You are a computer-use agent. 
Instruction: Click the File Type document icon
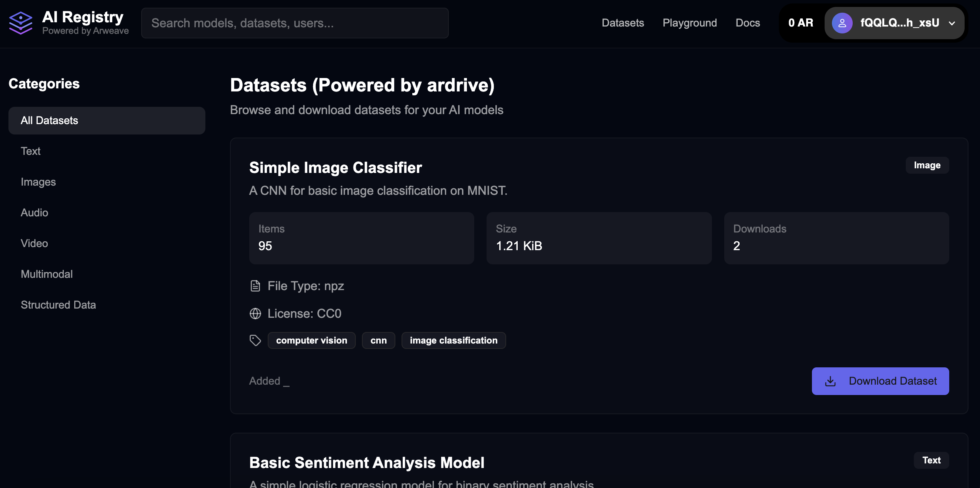(255, 286)
